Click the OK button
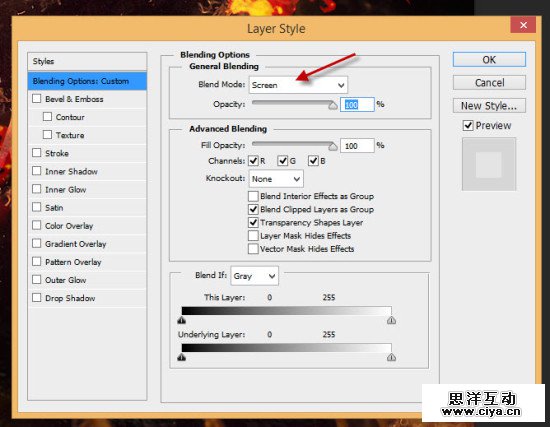 (x=489, y=60)
